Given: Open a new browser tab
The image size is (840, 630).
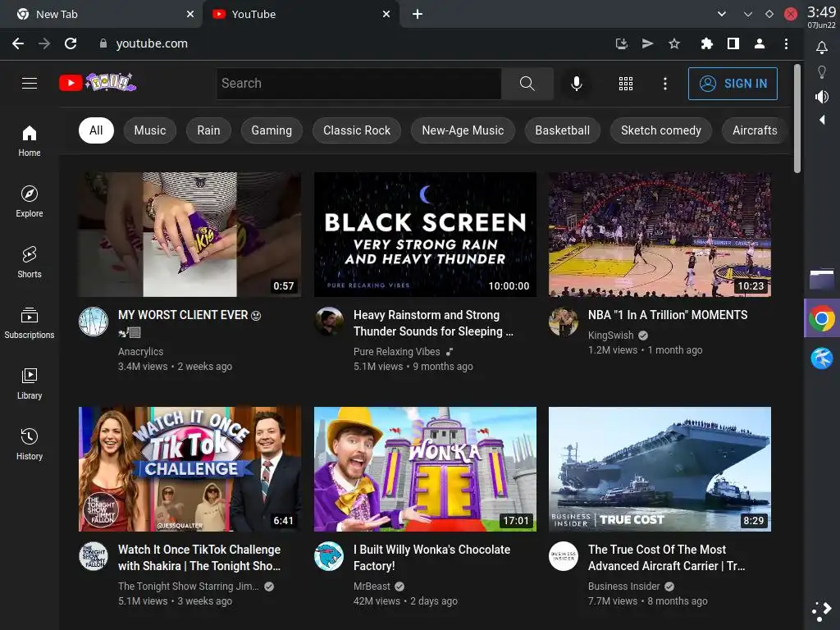Looking at the screenshot, I should tap(418, 14).
